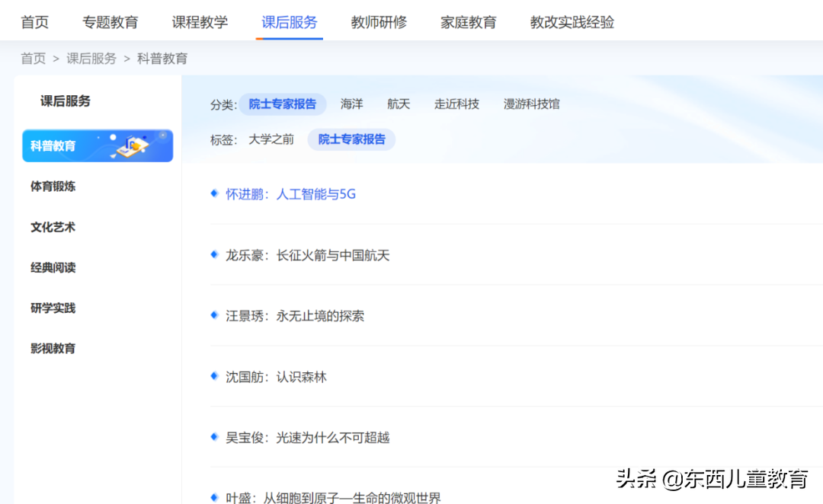Viewport: 823px width, 504px height.
Task: Click the diamond icon beside 怀进鹏 lecture
Action: [x=213, y=193]
